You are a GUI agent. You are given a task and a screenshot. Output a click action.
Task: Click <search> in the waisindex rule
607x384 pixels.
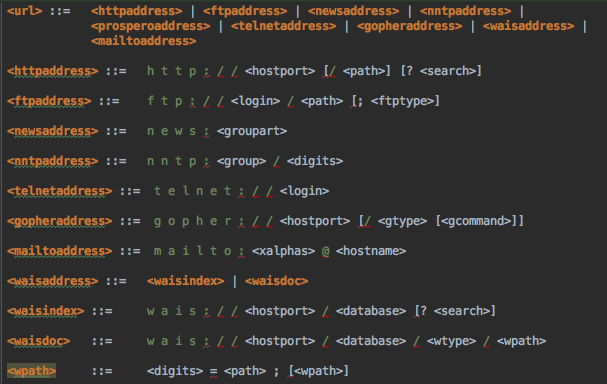coord(462,311)
